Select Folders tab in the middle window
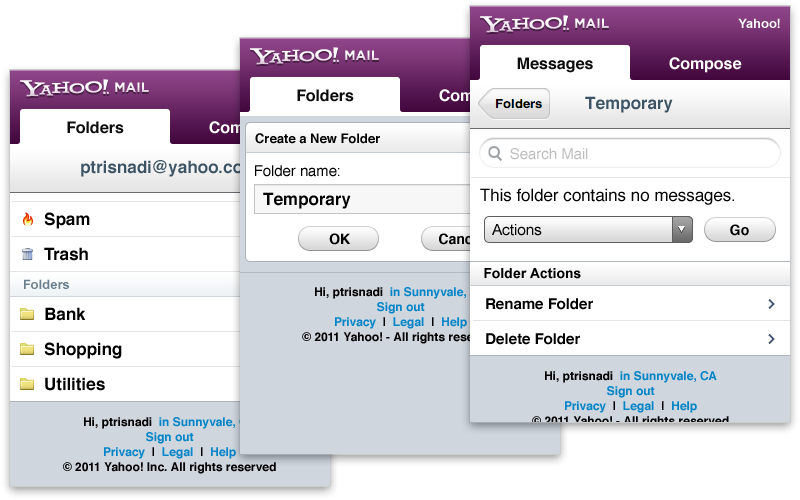Viewport: 800px width, 500px height. pos(325,95)
